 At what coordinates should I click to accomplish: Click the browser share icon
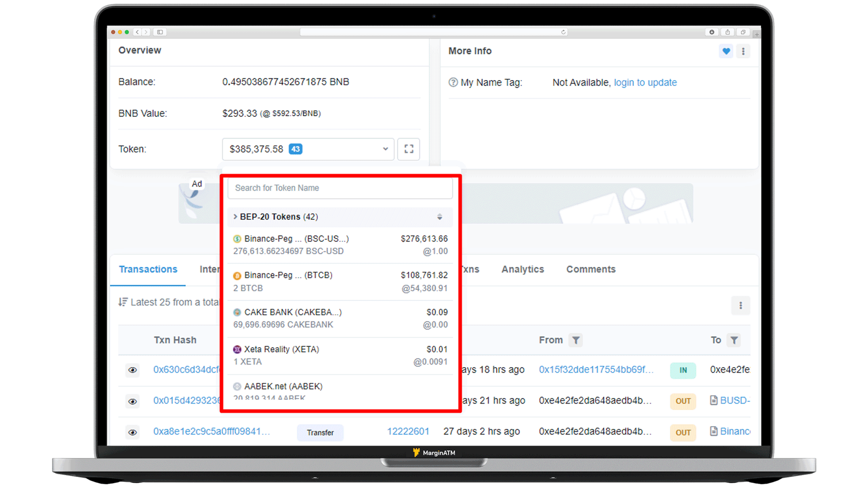pyautogui.click(x=727, y=32)
